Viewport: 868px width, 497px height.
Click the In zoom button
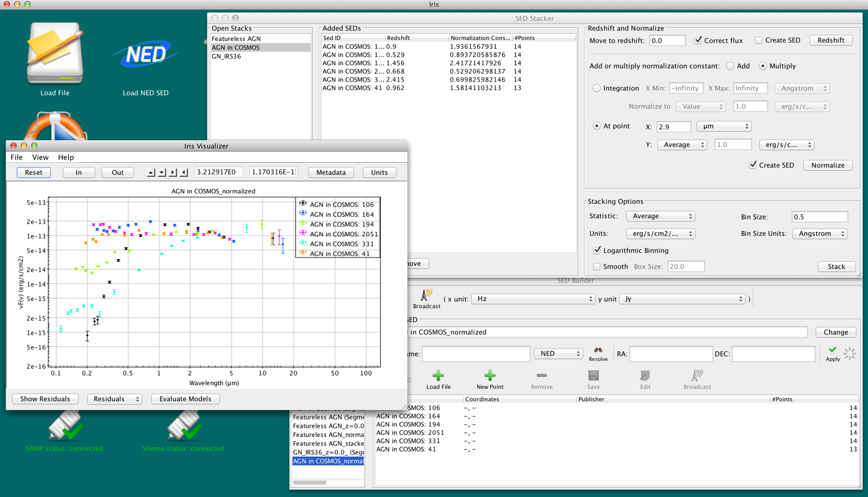[x=79, y=172]
